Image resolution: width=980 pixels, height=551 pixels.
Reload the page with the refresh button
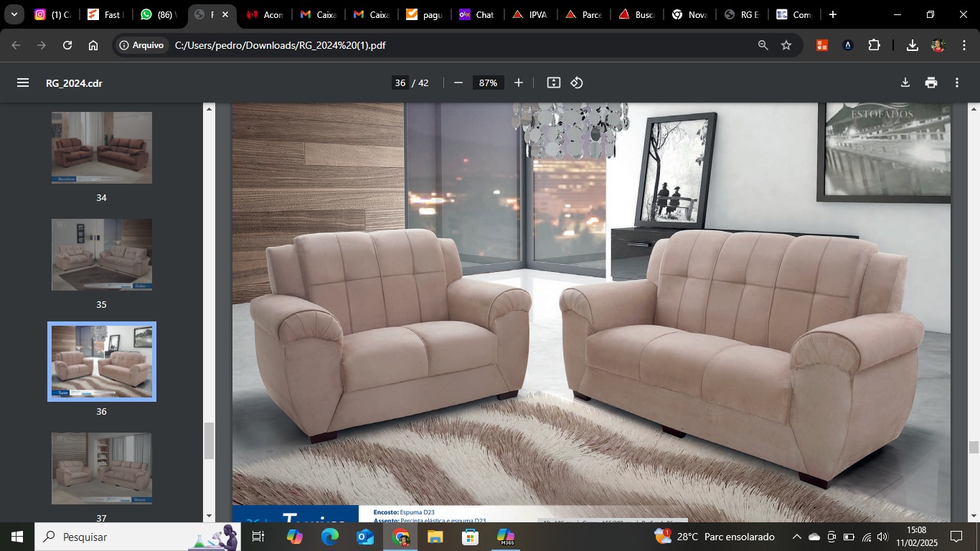pyautogui.click(x=67, y=45)
